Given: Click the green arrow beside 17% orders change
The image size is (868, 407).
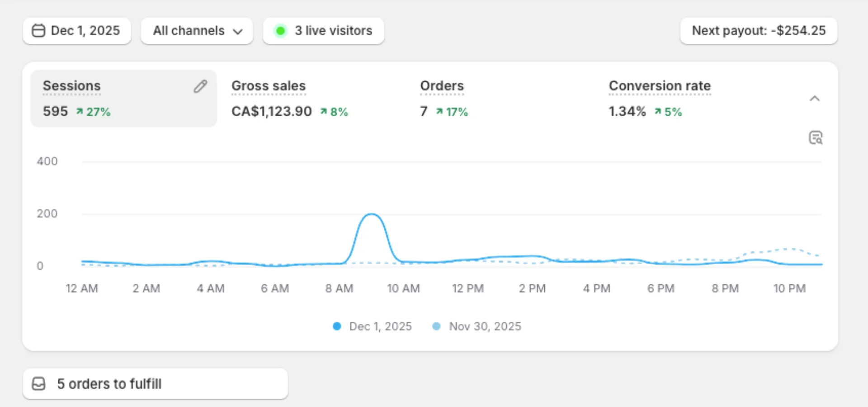Looking at the screenshot, I should 439,111.
